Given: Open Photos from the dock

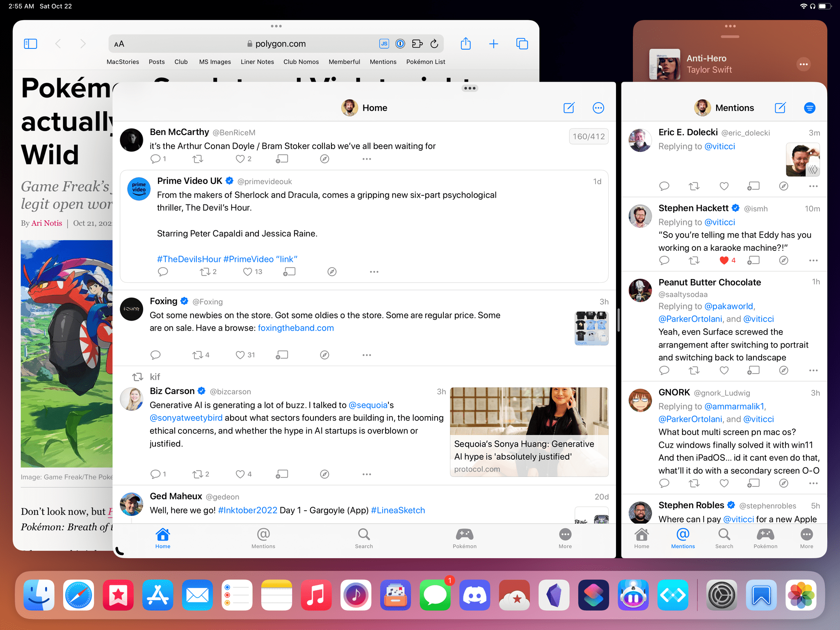Looking at the screenshot, I should pos(801,595).
